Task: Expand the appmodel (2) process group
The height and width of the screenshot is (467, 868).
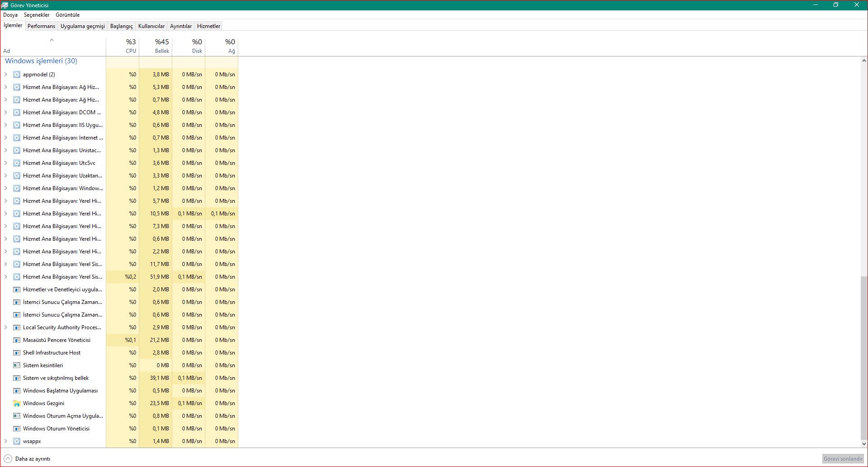Action: (5, 75)
